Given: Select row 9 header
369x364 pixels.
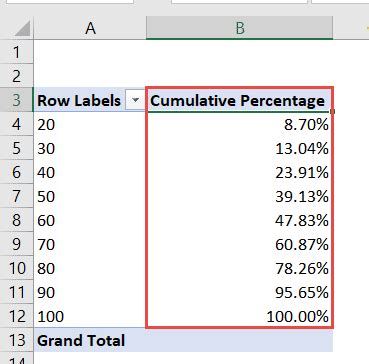Looking at the screenshot, I should (17, 244).
